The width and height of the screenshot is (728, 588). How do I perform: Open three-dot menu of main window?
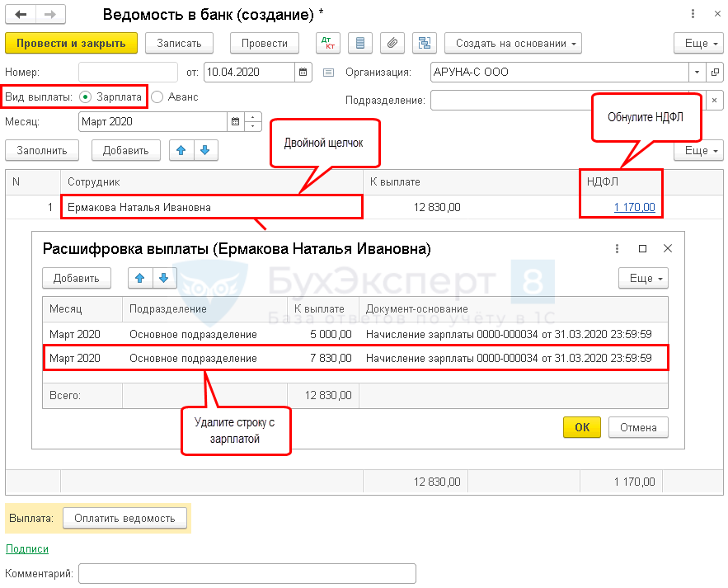(693, 14)
